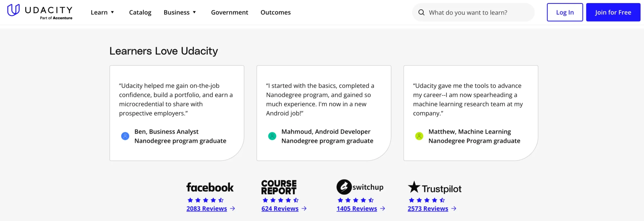Open the 624 Reviews link

point(280,208)
